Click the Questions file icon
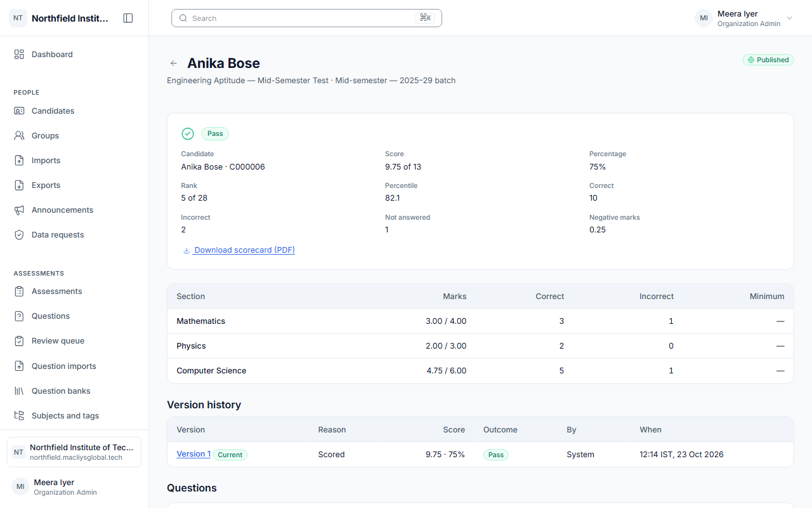 pos(19,316)
